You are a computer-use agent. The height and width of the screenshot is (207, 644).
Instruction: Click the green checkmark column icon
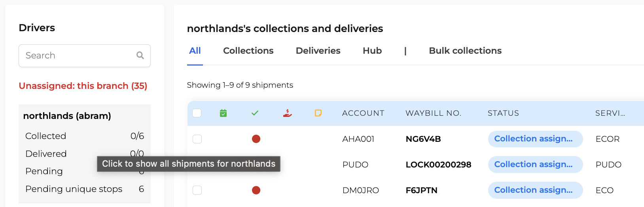click(x=255, y=113)
